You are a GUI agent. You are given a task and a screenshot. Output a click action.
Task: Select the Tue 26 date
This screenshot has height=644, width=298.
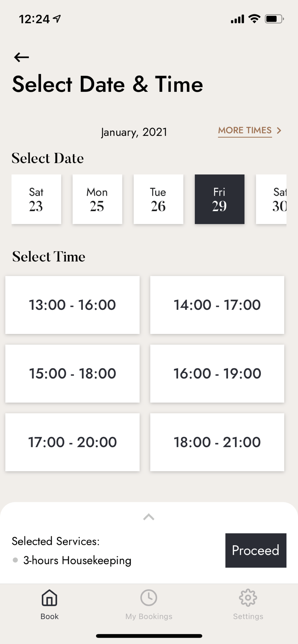[x=158, y=199]
